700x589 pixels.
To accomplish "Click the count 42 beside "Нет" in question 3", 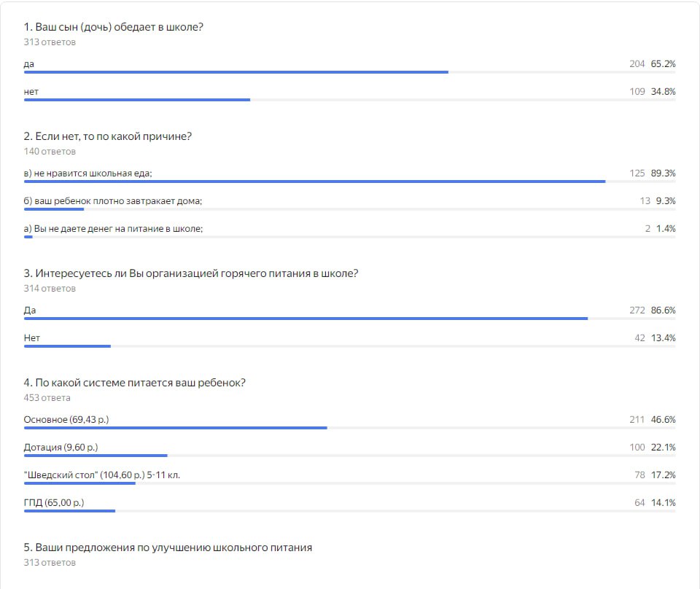I will click(639, 338).
